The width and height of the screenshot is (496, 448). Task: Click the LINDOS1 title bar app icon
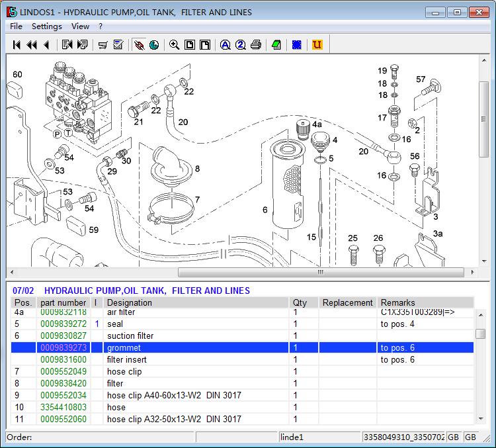click(x=12, y=12)
